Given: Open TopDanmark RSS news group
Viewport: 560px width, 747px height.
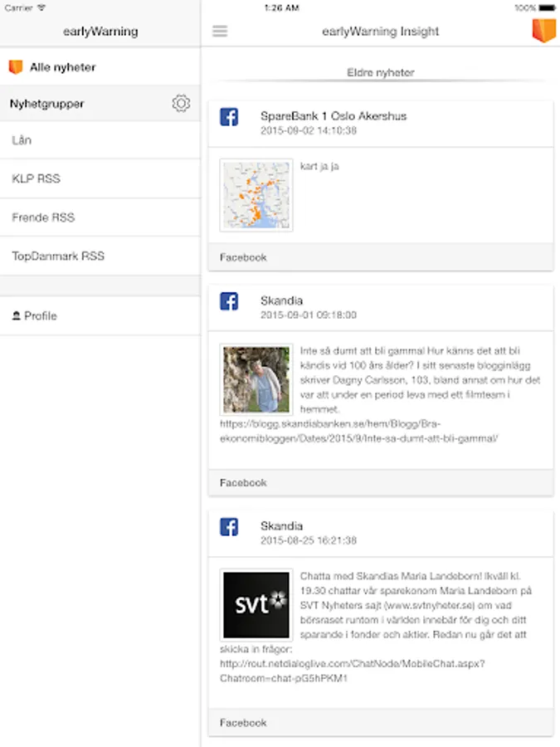Looking at the screenshot, I should [58, 256].
